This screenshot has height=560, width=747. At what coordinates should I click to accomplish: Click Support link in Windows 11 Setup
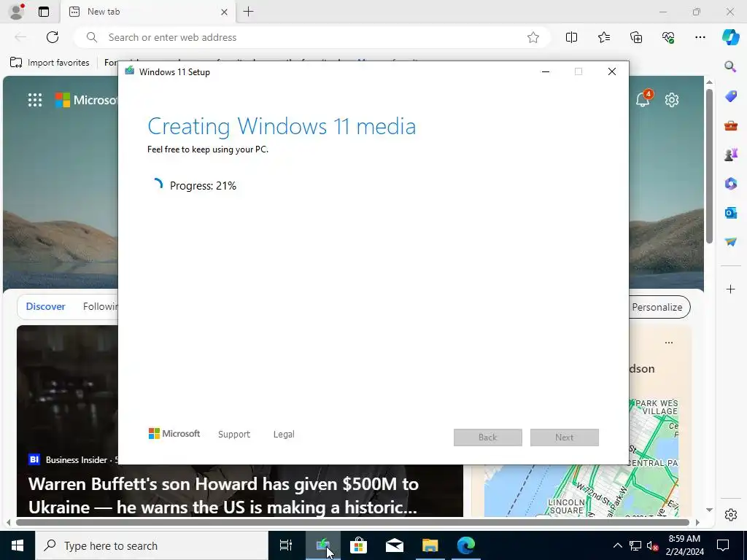pos(234,435)
